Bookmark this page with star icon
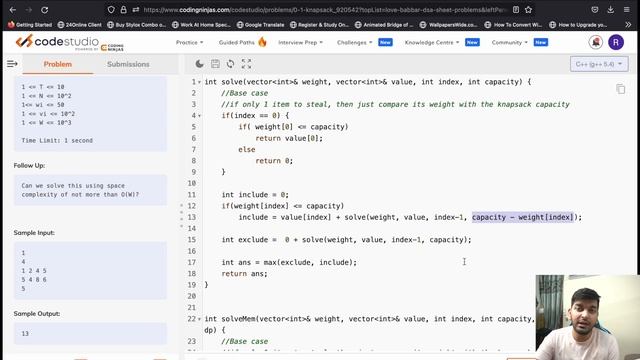 [x=529, y=10]
